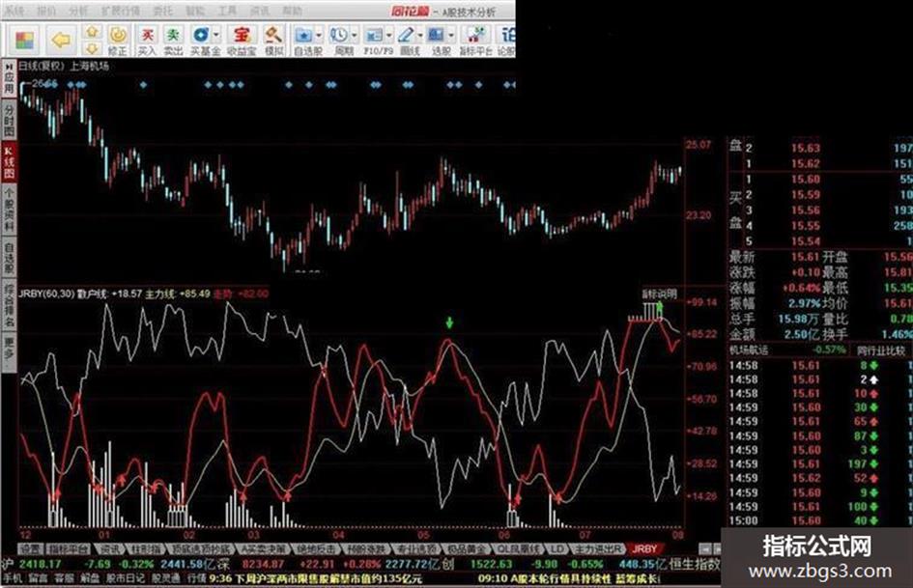Click the ChiNext index value 1522.63
913x588 pixels.
tap(490, 564)
